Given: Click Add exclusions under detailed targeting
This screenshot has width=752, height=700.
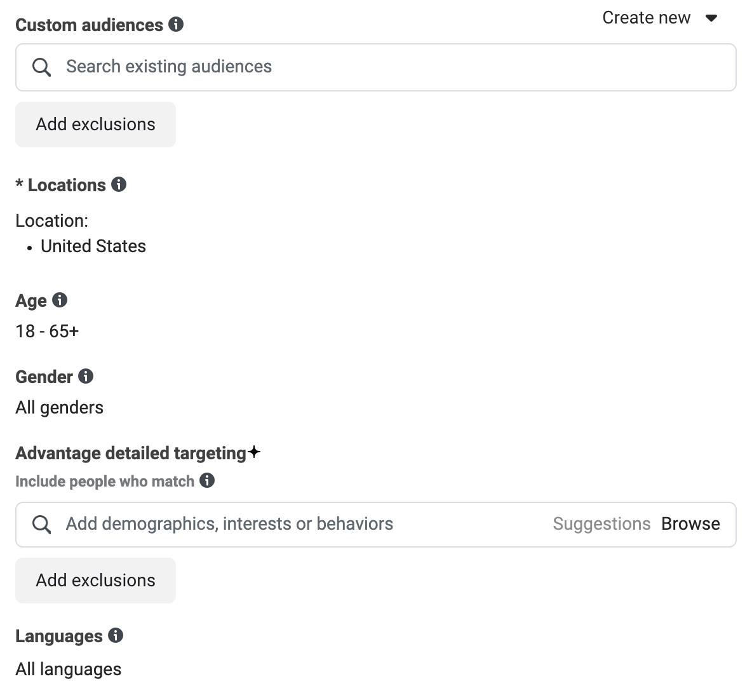Looking at the screenshot, I should 95,581.
